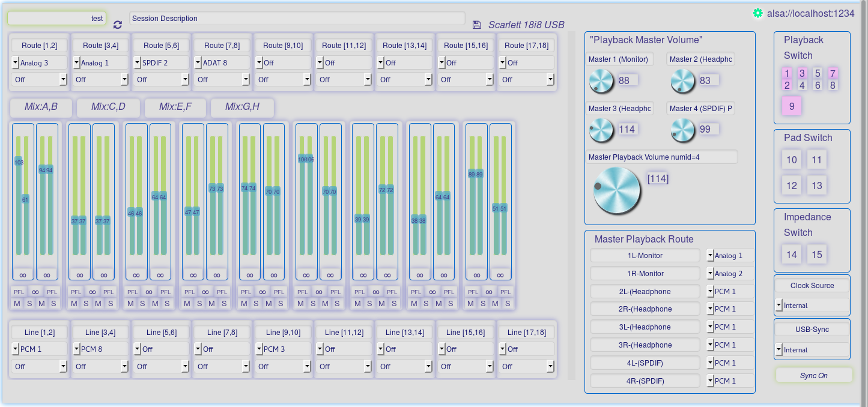Screen dimensions: 868x407
Task: Click the refresh icon beside the test field
Action: pyautogui.click(x=117, y=24)
